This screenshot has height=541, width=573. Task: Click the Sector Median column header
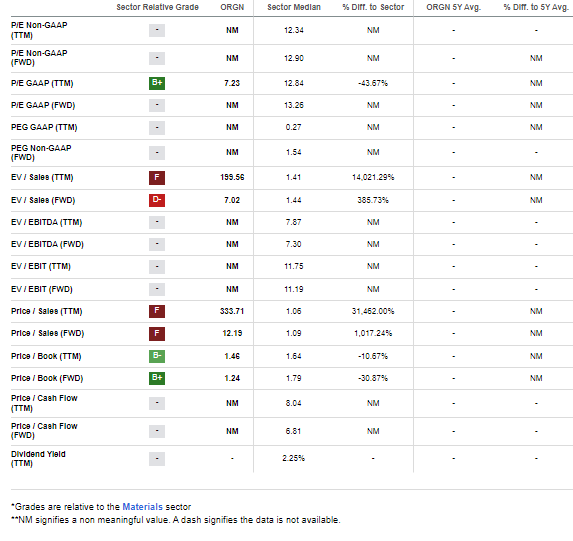pos(294,7)
